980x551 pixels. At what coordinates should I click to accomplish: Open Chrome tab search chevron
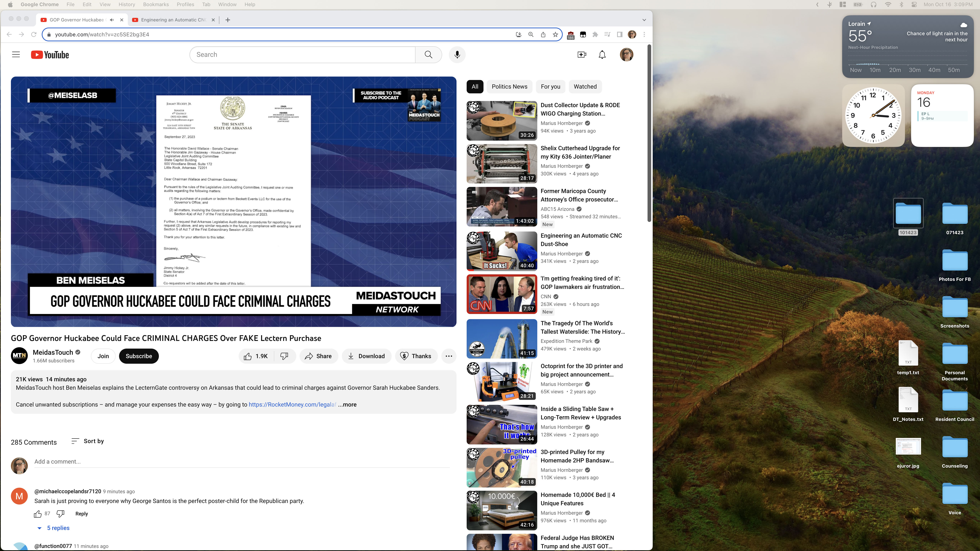644,20
